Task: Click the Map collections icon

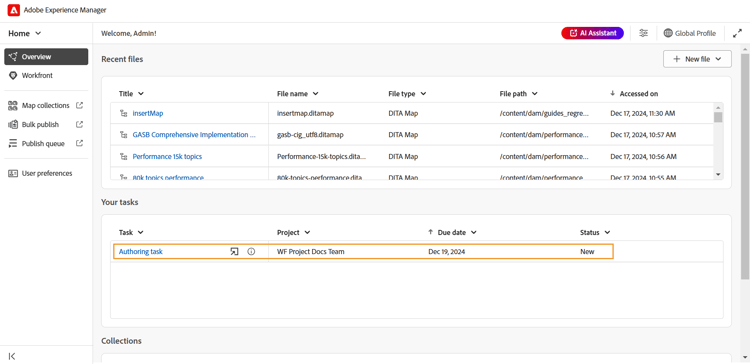Action: point(13,105)
